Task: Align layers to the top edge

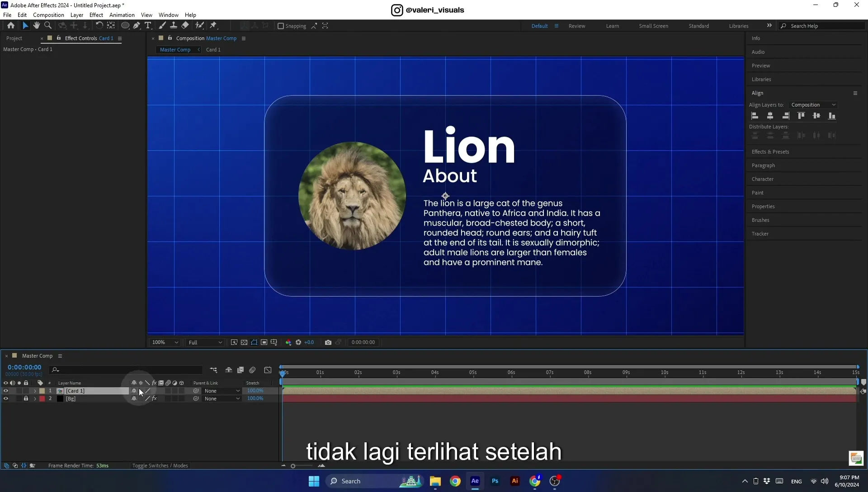Action: (801, 116)
